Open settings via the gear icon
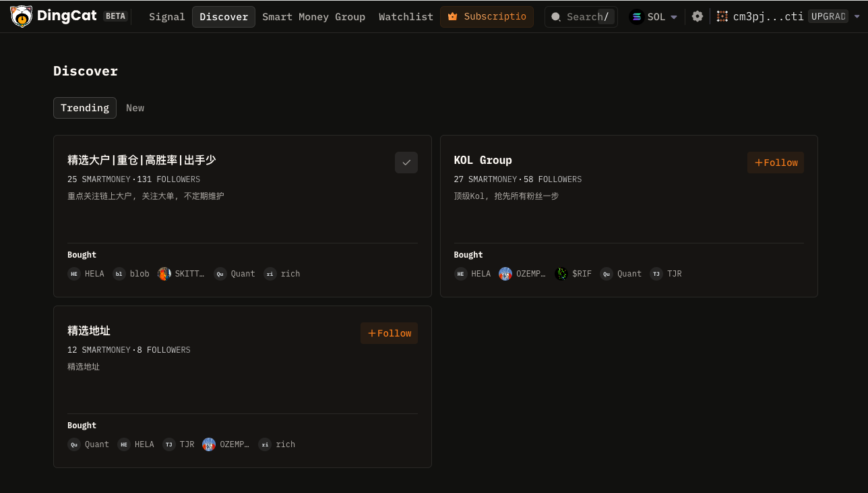Screen dimensions: 868x493 coord(697,17)
